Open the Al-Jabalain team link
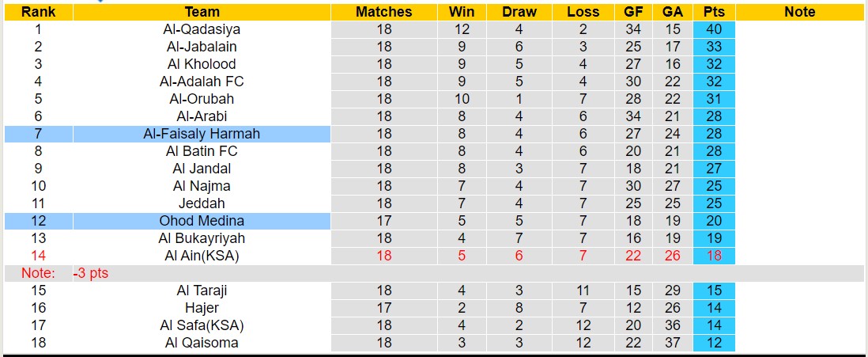Image resolution: width=868 pixels, height=357 pixels. click(202, 47)
